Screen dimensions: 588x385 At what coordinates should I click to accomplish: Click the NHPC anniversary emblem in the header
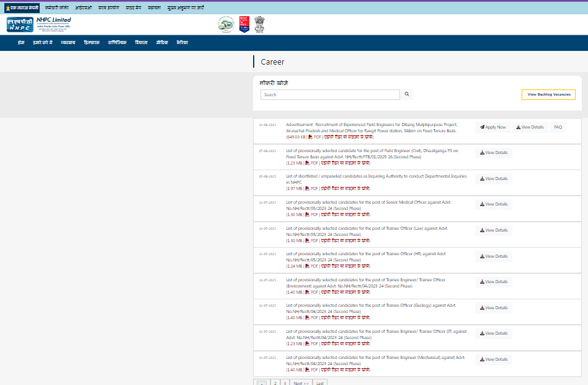click(x=226, y=24)
